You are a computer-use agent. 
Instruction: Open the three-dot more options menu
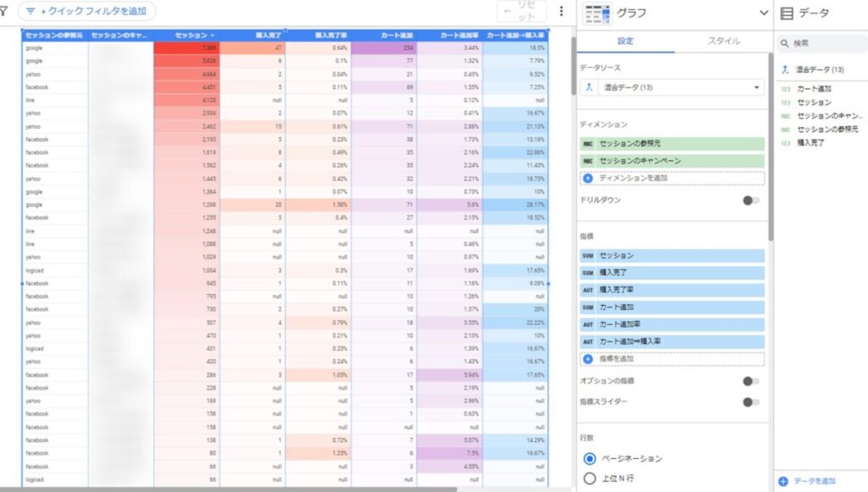561,12
